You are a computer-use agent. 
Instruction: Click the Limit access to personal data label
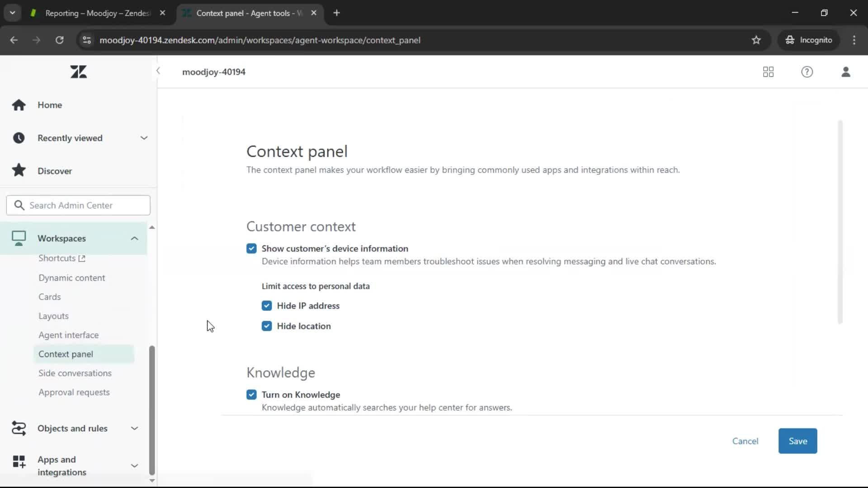pos(316,286)
